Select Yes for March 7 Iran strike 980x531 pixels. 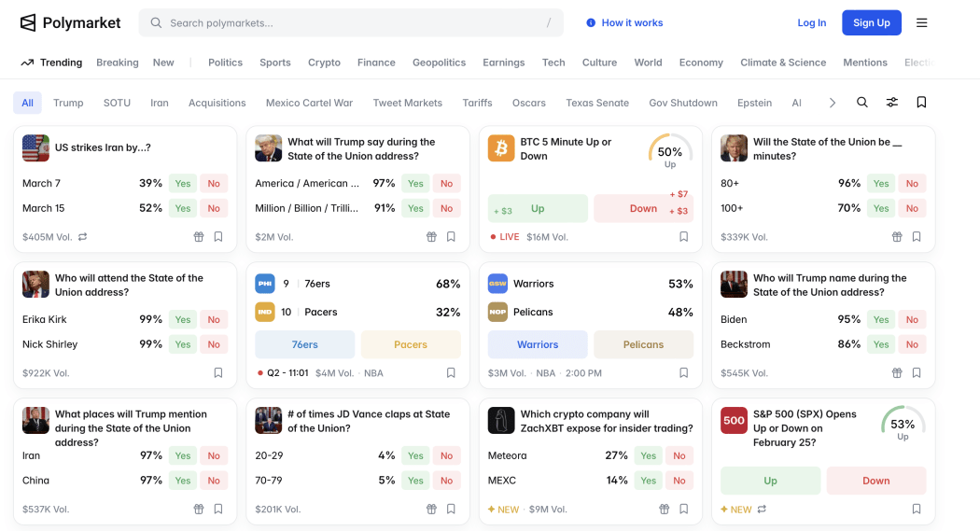[x=183, y=184]
